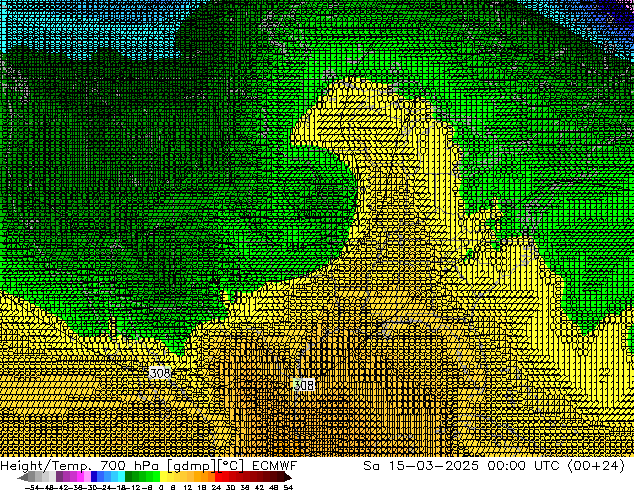Click the '54' legend value at scale end
This screenshot has width=634, height=490.
pyautogui.click(x=288, y=487)
